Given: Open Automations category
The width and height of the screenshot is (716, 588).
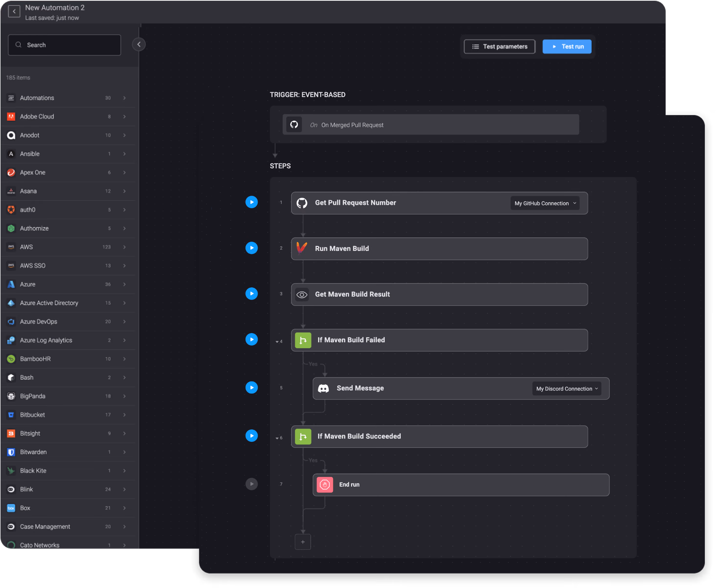Looking at the screenshot, I should click(68, 98).
